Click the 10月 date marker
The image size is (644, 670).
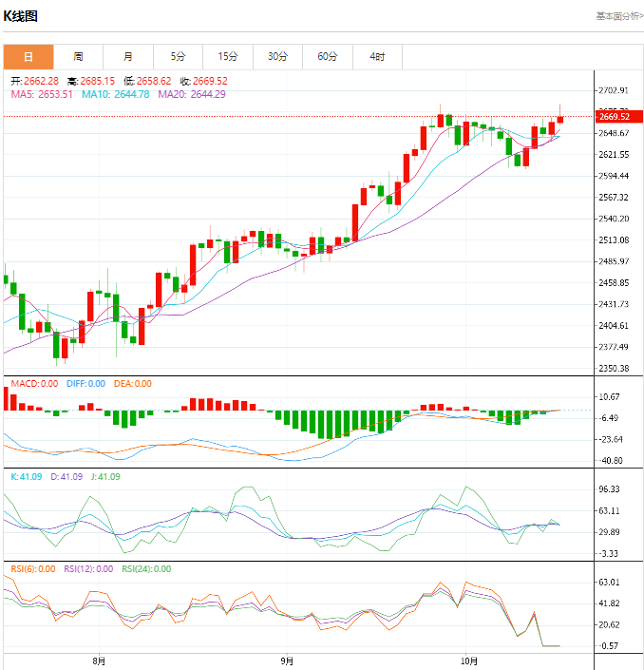468,660
